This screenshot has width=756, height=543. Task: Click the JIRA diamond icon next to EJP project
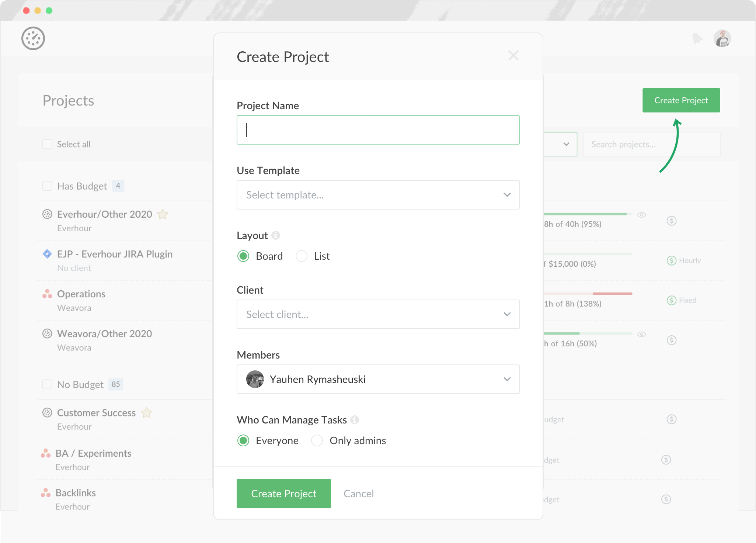click(x=46, y=253)
